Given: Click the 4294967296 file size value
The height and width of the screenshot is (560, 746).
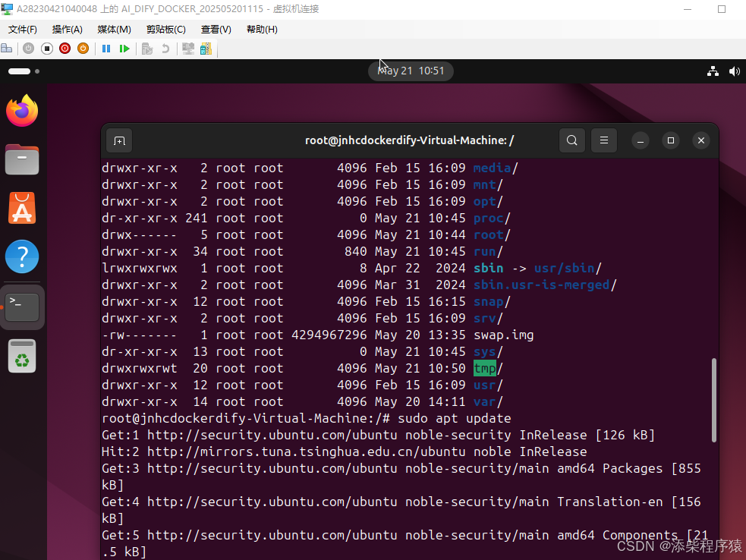Looking at the screenshot, I should pos(329,335).
